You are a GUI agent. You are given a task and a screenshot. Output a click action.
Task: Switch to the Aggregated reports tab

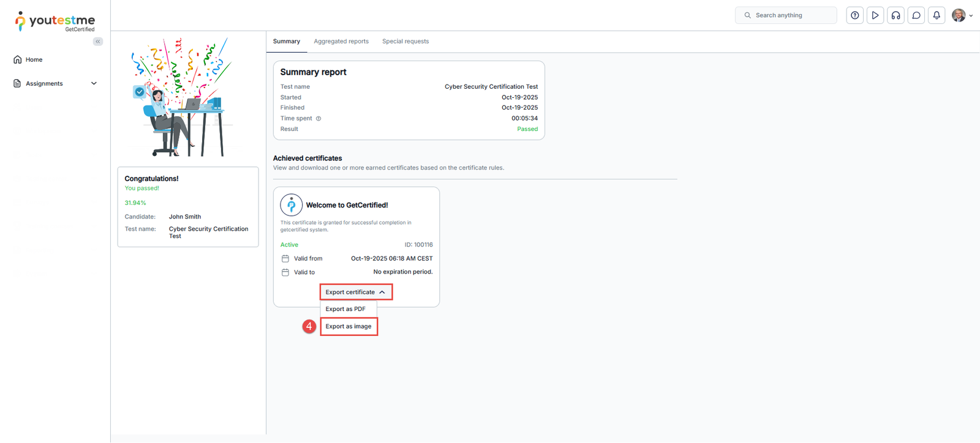click(x=341, y=42)
